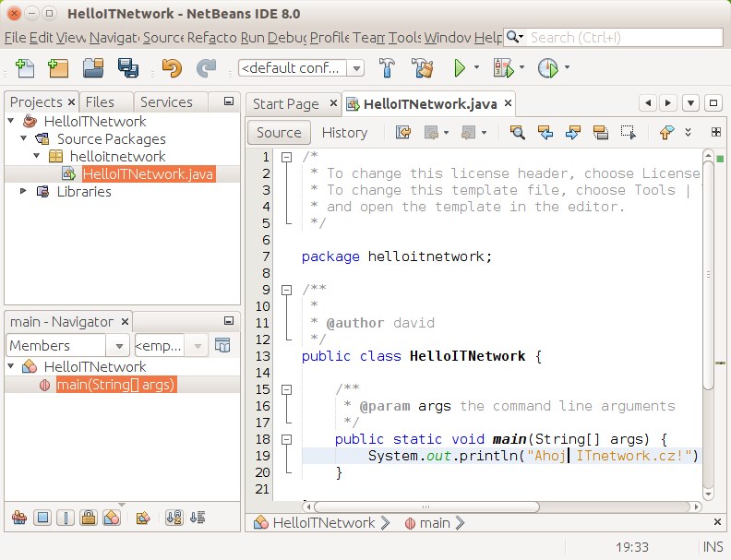This screenshot has width=731, height=560.
Task: Minimize the Projects window group
Action: tap(229, 101)
